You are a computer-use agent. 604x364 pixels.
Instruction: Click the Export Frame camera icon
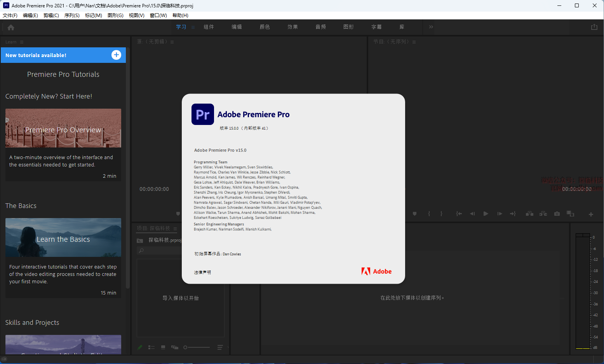[x=557, y=214]
